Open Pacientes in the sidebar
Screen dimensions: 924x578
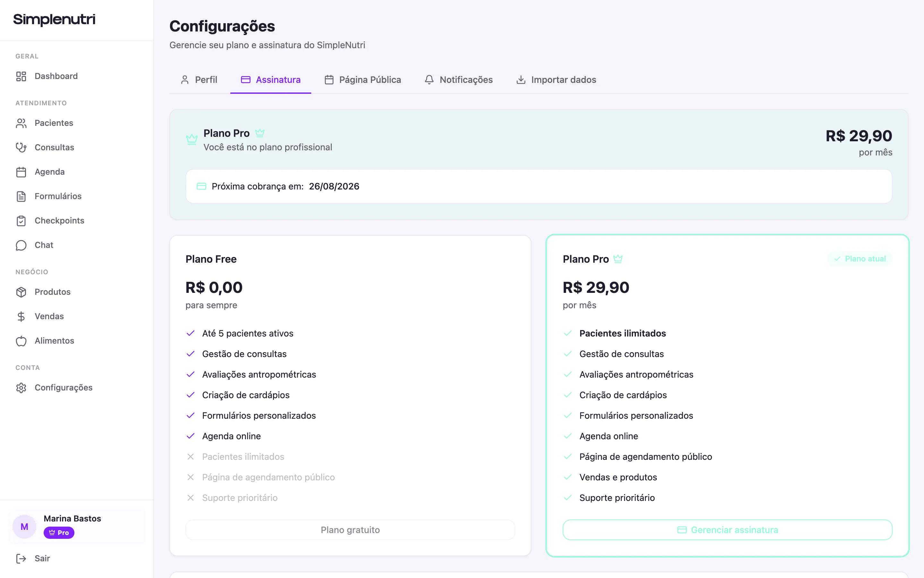(x=77, y=123)
